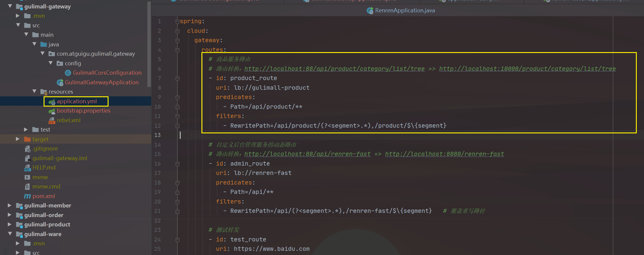
Task: Open link localhost:88/api/renren-fast
Action: (x=307, y=154)
